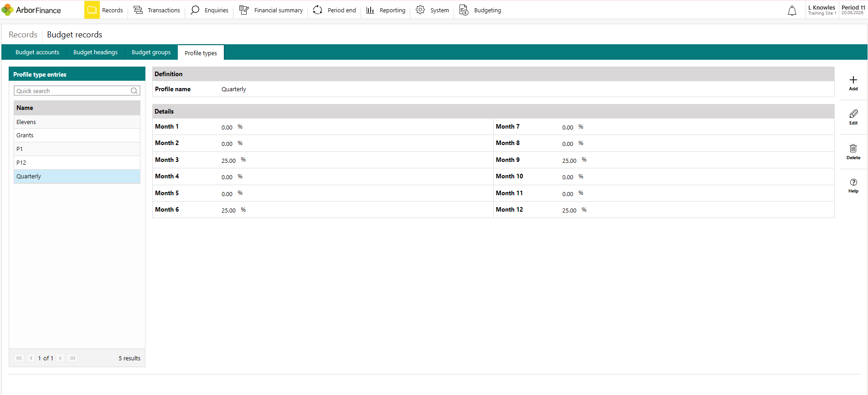Select the Elevens profile entry
This screenshot has width=868, height=395.
pyautogui.click(x=77, y=122)
